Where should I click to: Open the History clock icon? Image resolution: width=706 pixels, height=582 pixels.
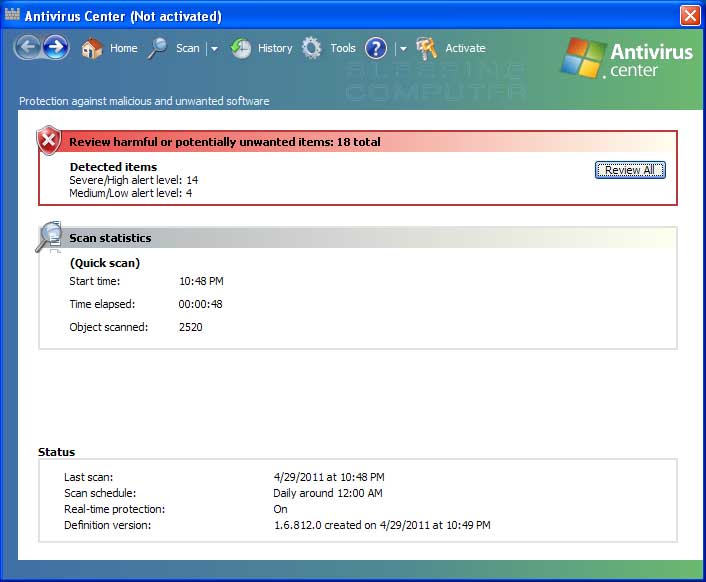tap(240, 48)
